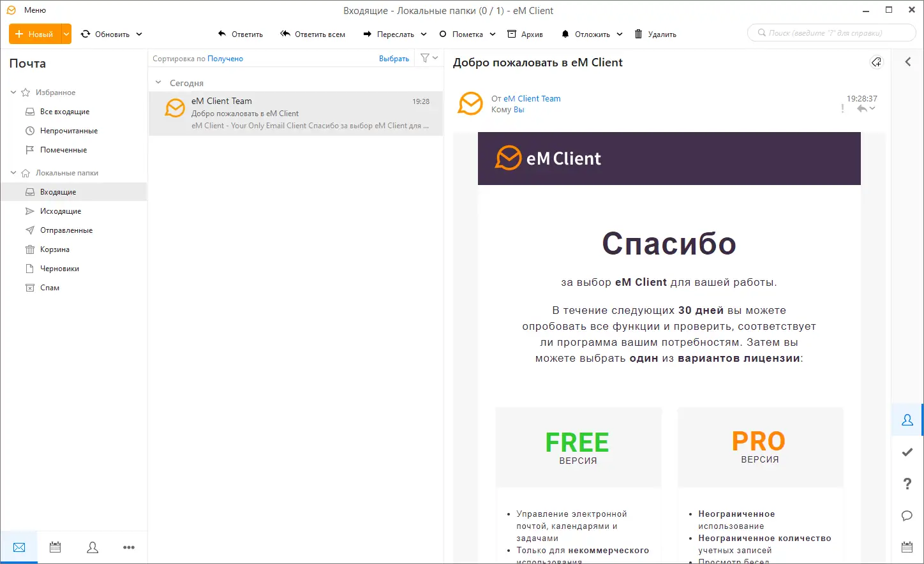The width and height of the screenshot is (924, 564).
Task: Open chat bubble sidebar icon
Action: tap(907, 516)
